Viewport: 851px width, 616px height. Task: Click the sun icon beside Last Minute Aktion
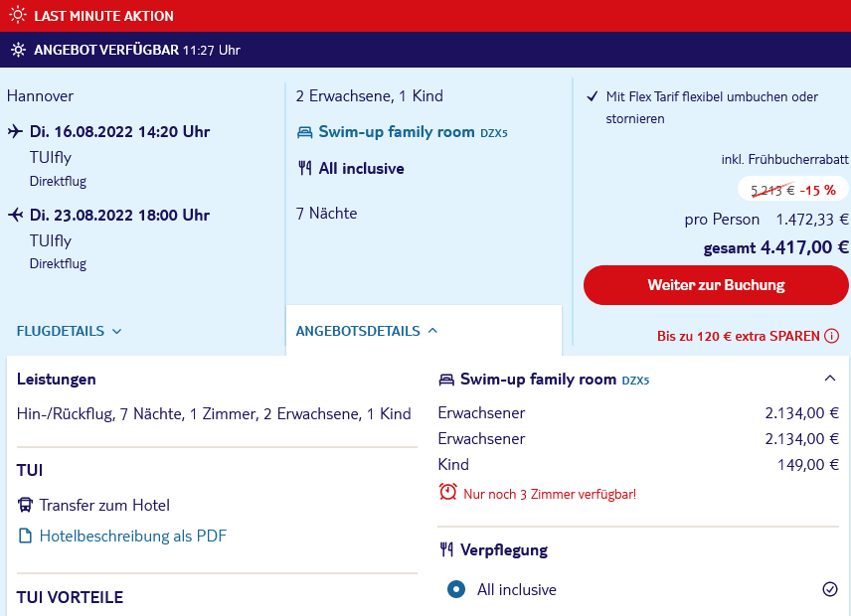[x=18, y=15]
